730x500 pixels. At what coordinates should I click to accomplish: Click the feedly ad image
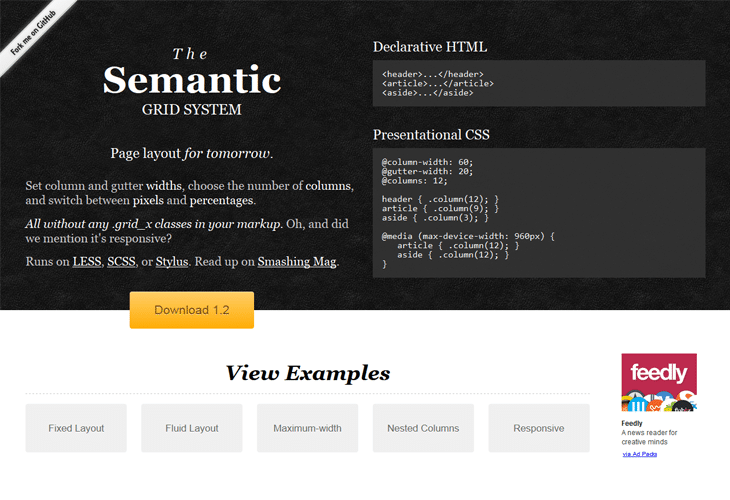tap(659, 382)
